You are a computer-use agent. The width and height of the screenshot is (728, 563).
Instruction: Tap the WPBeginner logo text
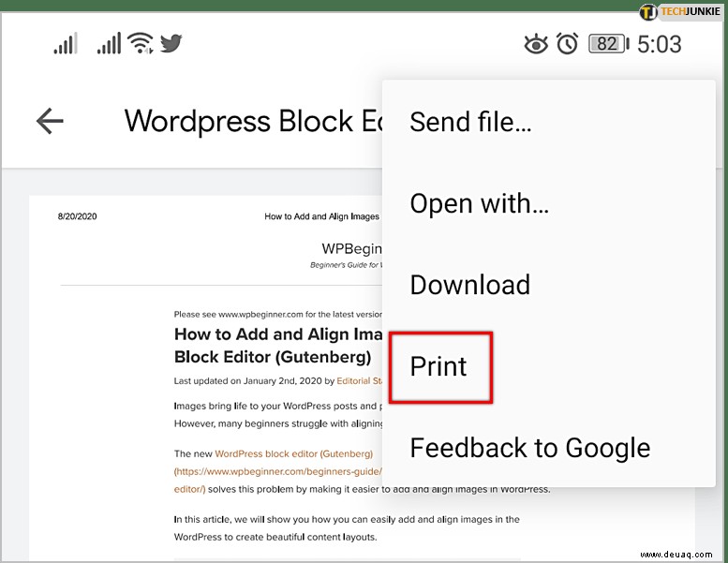click(351, 249)
